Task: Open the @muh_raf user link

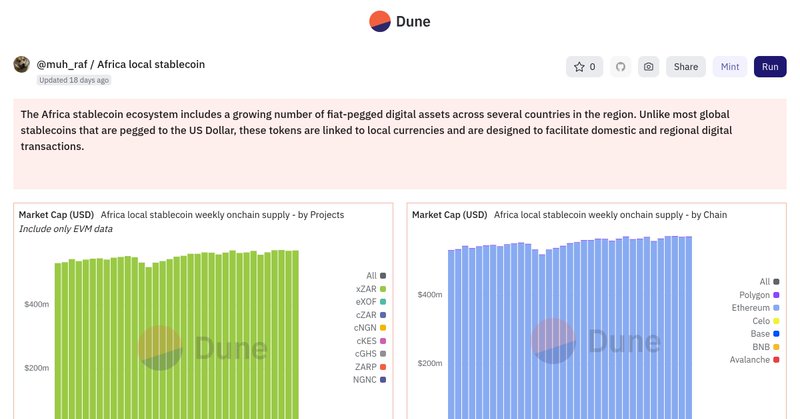Action: coord(62,64)
